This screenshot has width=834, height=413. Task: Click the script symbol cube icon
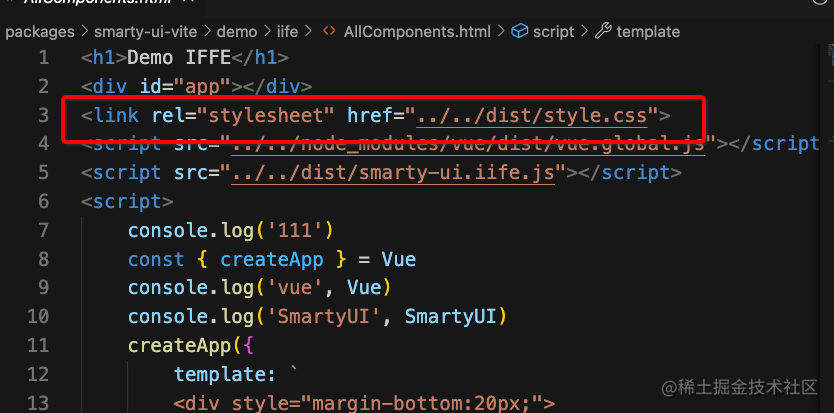[x=519, y=32]
